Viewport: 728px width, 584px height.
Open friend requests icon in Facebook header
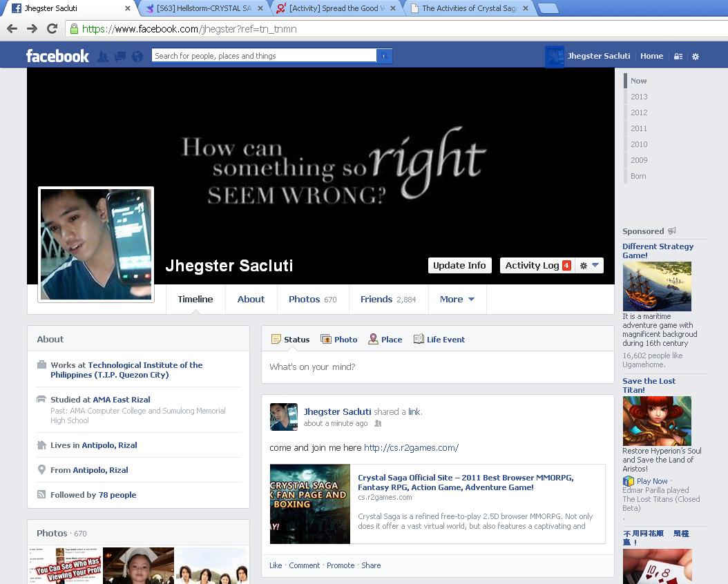(x=103, y=57)
